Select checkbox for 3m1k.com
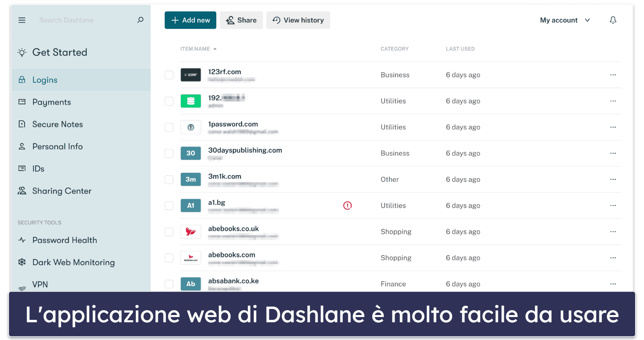Viewport: 644px width, 340px height. pos(169,179)
